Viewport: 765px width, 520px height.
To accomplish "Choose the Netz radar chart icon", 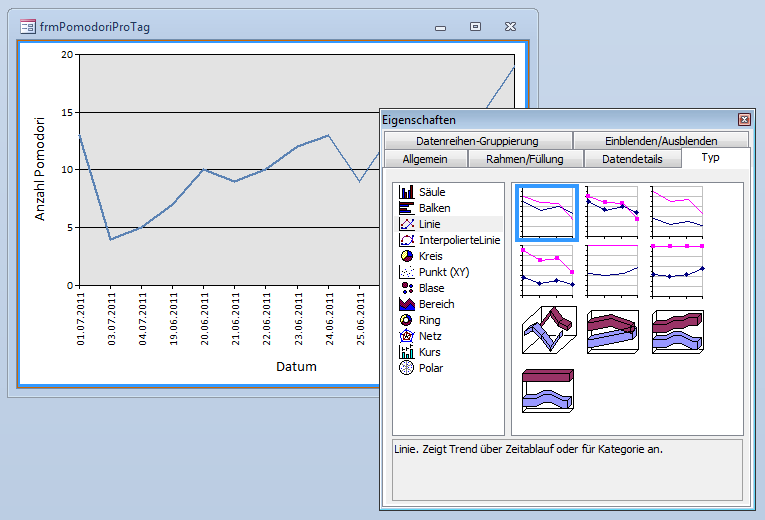I will (x=406, y=336).
